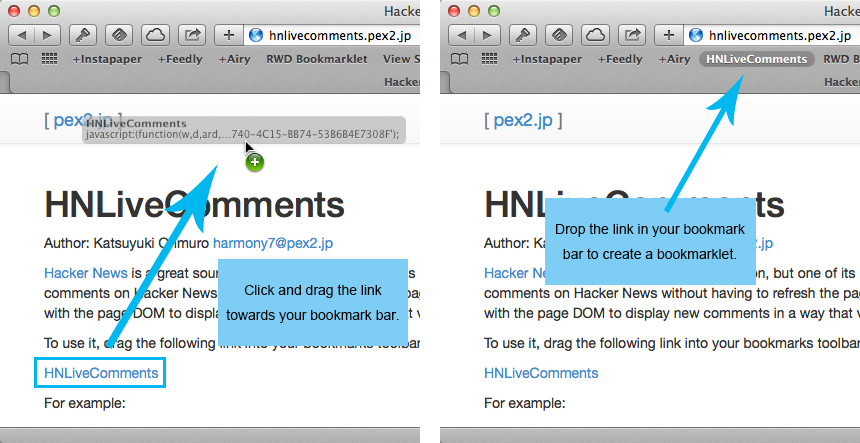Viewport: 860px width, 443px height.
Task: Click the forward arrow in right window
Action: [487, 35]
